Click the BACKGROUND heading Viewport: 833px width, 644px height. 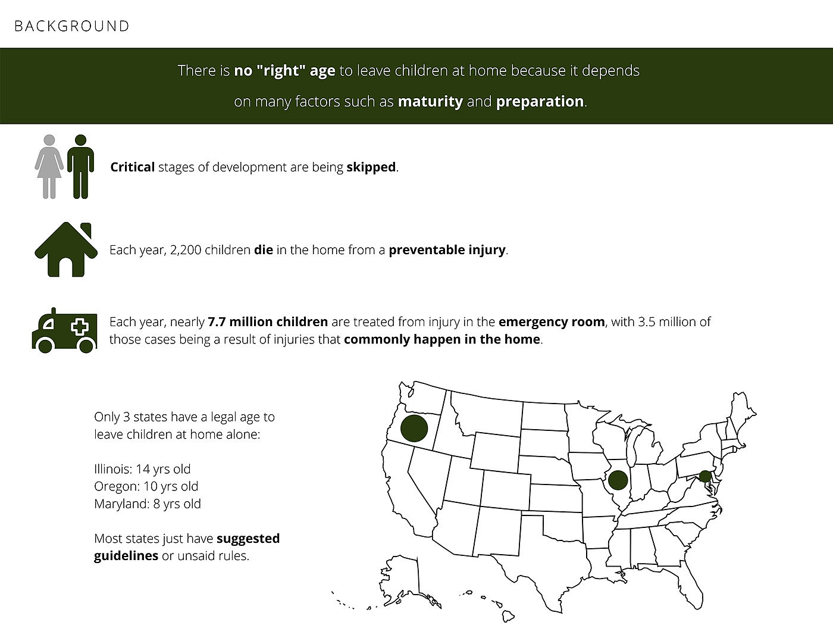(x=71, y=26)
